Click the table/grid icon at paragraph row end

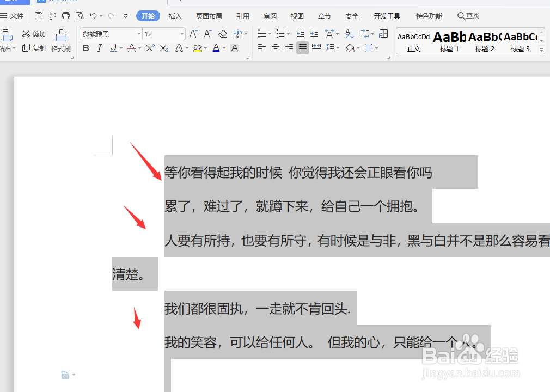[383, 34]
